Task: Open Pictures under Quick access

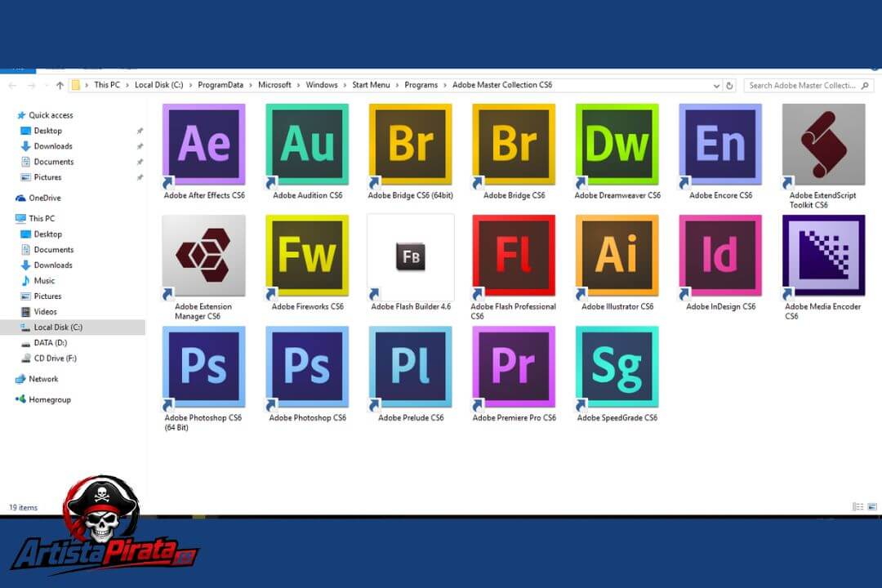Action: coord(48,177)
